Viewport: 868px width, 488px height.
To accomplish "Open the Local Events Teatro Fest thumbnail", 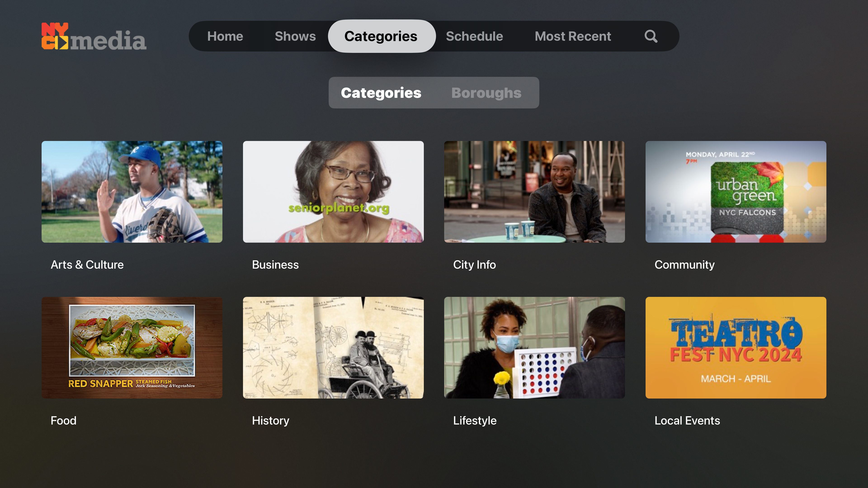I will point(736,347).
